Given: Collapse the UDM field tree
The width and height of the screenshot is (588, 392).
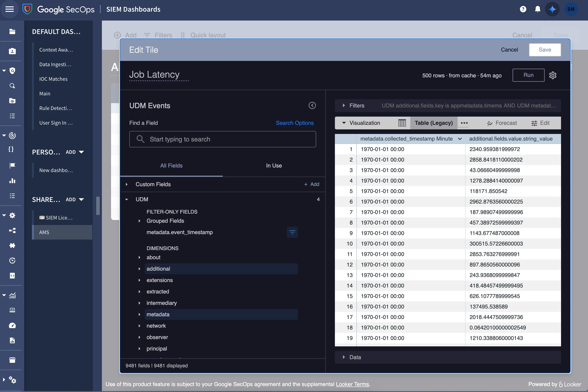Looking at the screenshot, I should (x=127, y=199).
